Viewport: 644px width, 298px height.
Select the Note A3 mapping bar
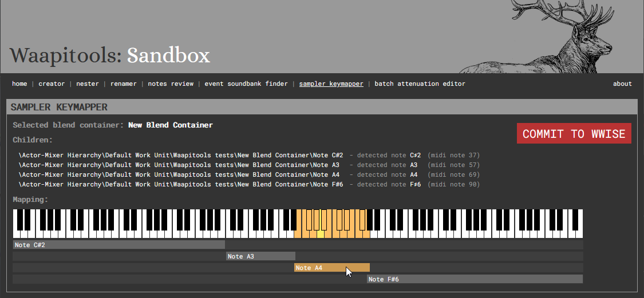click(260, 256)
